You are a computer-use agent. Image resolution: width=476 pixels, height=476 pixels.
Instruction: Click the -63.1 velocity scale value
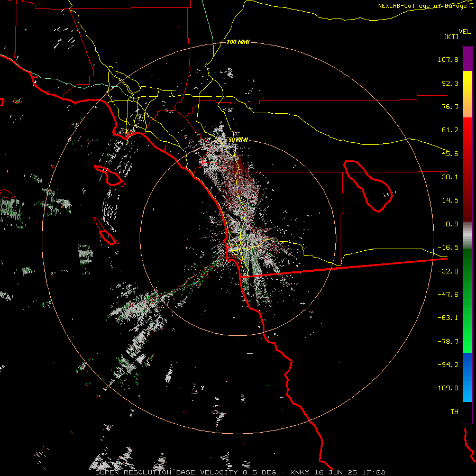coord(448,318)
